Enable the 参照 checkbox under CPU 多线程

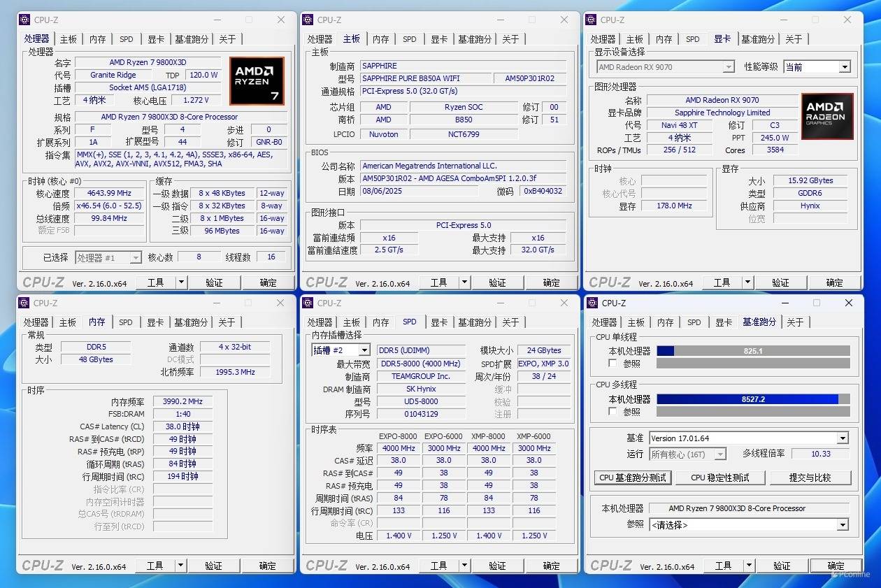[613, 412]
